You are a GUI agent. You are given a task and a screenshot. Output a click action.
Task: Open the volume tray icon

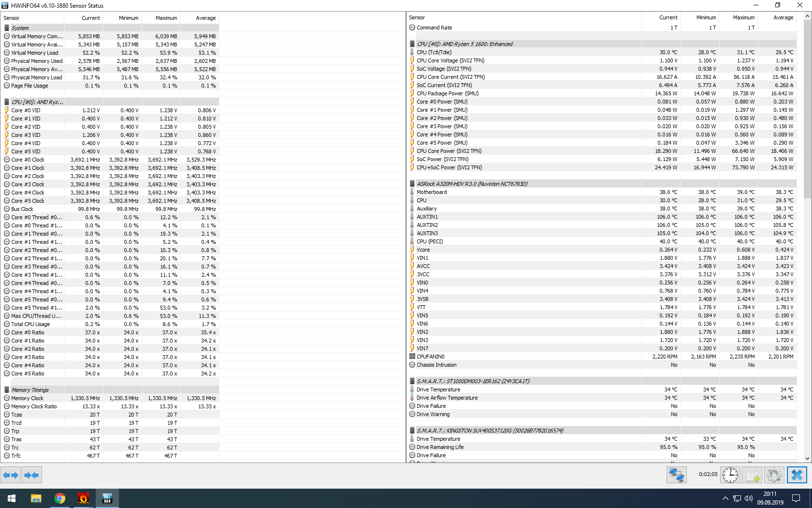pos(749,498)
